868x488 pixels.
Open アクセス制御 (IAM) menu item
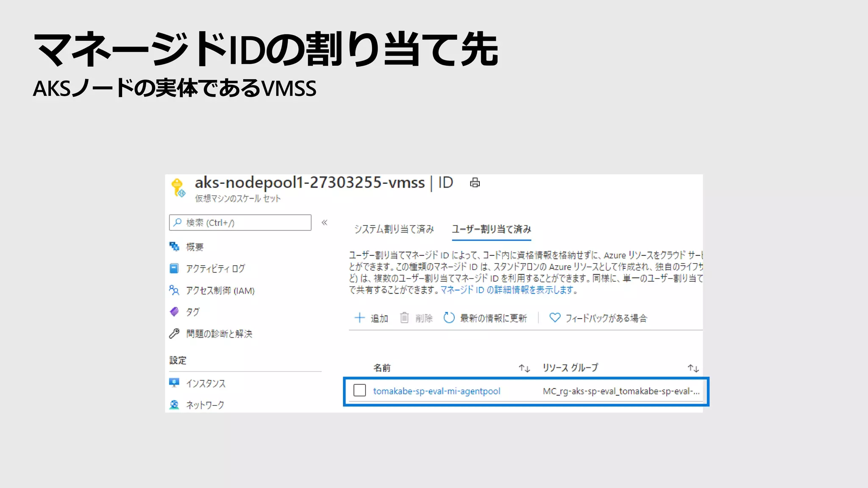220,290
